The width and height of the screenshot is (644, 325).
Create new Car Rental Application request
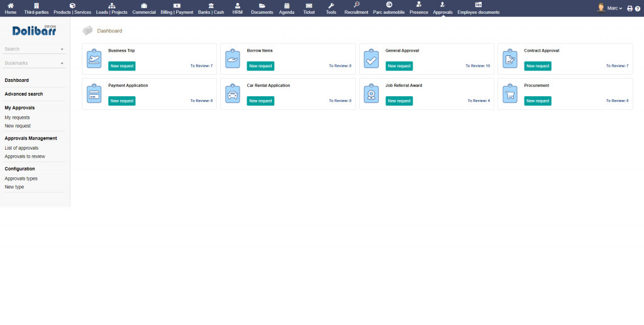click(x=260, y=101)
